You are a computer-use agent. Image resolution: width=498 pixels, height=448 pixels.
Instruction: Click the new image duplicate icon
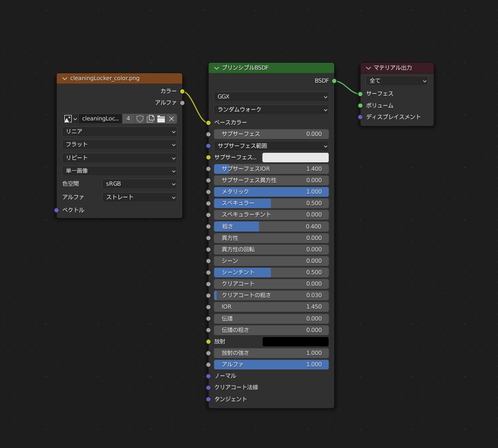click(150, 119)
